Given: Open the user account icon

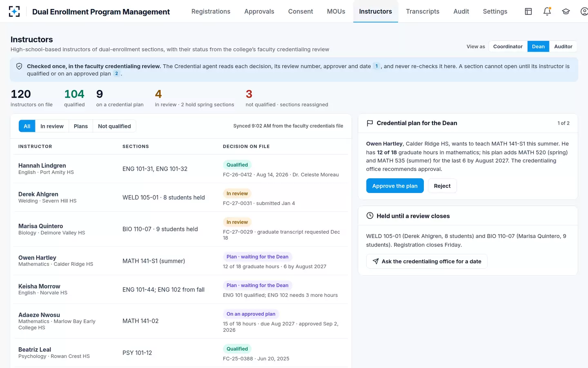Looking at the screenshot, I should [584, 11].
